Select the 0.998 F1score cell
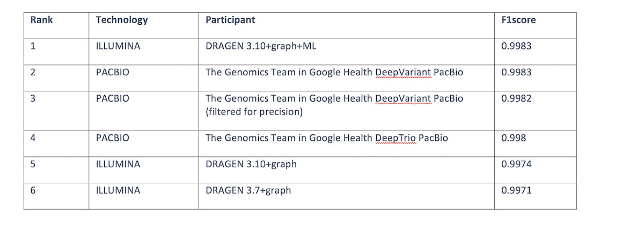Image resolution: width=644 pixels, height=229 pixels. click(514, 138)
